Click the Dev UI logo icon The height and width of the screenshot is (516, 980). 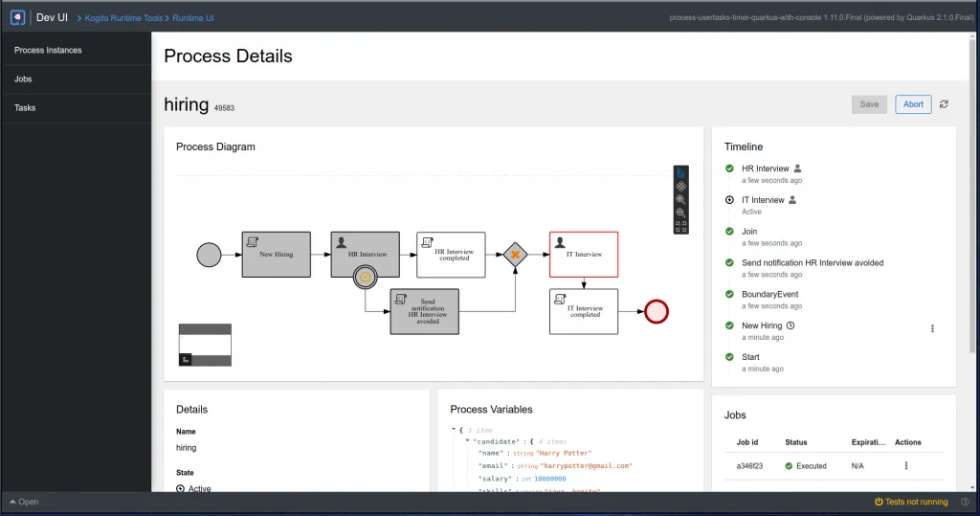[x=17, y=17]
